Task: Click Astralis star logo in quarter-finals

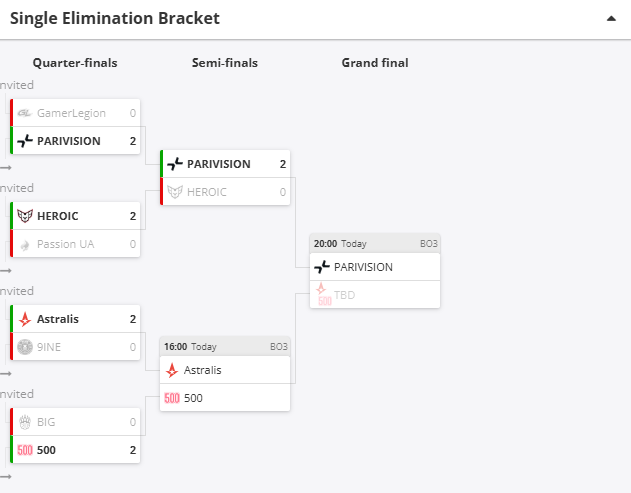Action: (25, 319)
